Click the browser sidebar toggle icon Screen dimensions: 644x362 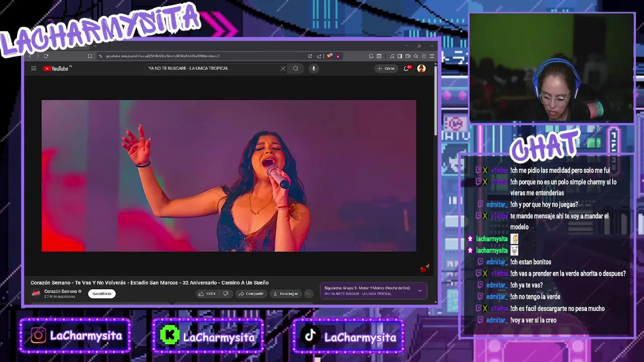point(399,56)
